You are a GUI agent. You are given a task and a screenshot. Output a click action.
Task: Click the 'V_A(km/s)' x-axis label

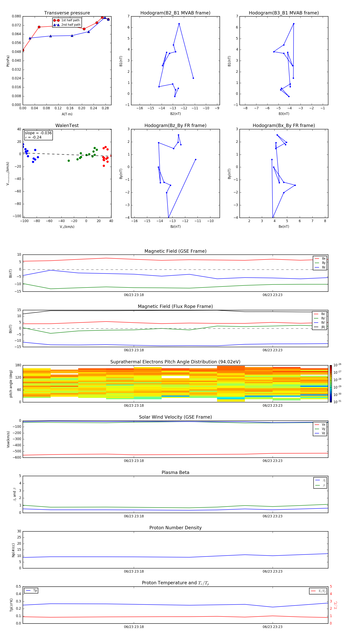pos(67,227)
